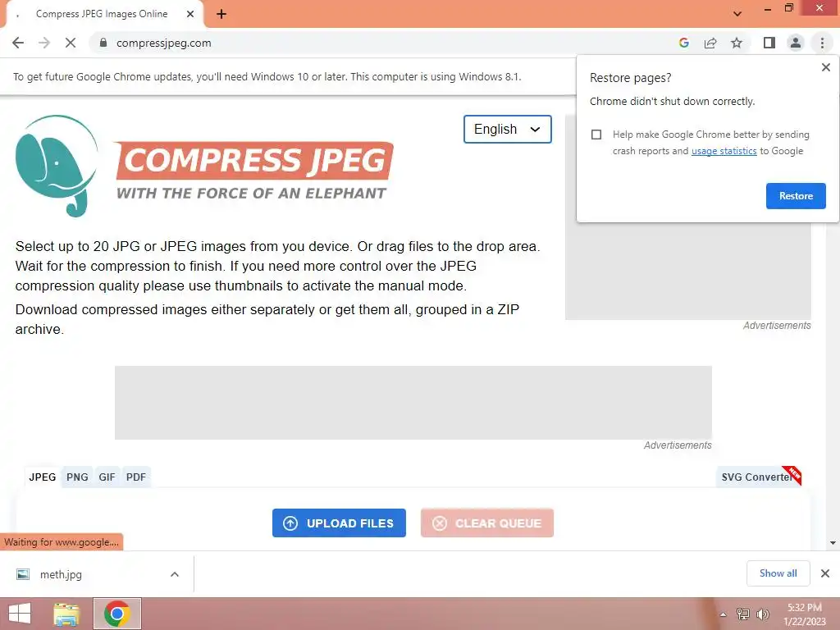Click the network tray icon

[x=743, y=614]
